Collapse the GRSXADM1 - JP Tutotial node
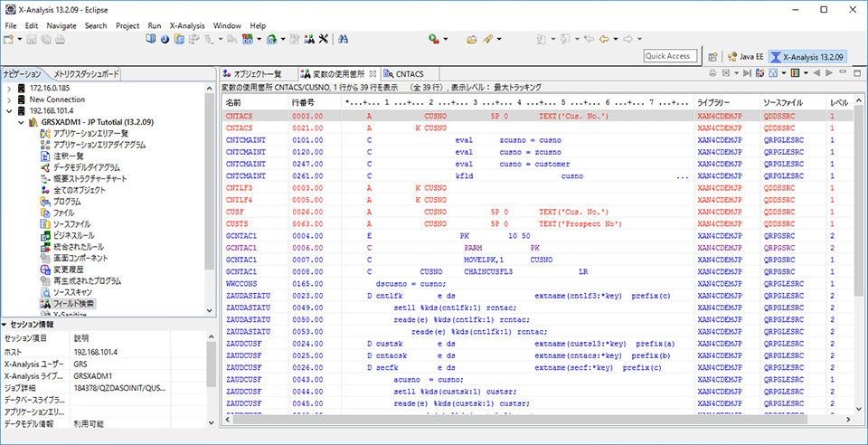The width and height of the screenshot is (868, 445). click(21, 122)
